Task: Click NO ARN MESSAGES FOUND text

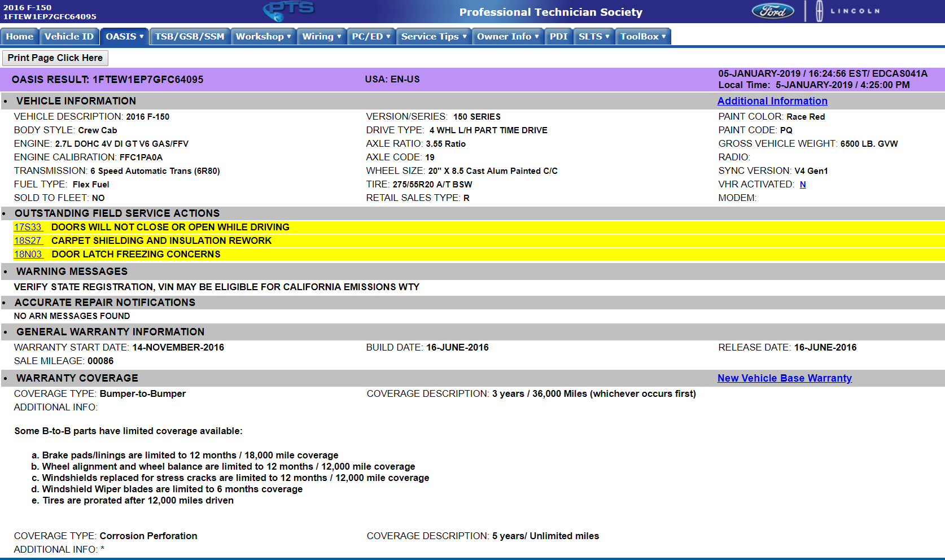Action: tap(72, 316)
